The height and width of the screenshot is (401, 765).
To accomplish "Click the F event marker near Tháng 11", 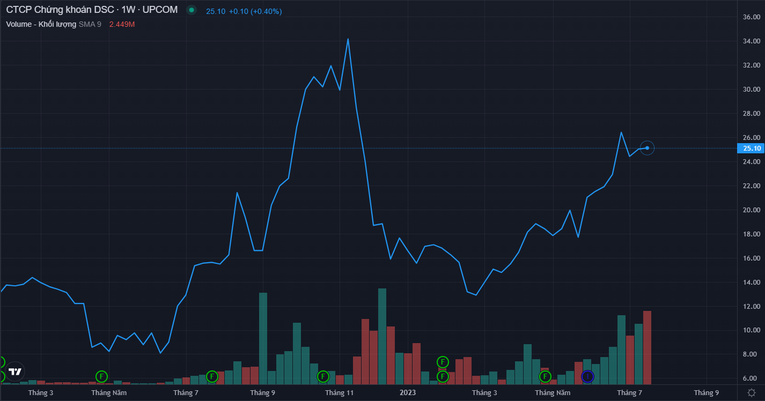I will coord(323,376).
